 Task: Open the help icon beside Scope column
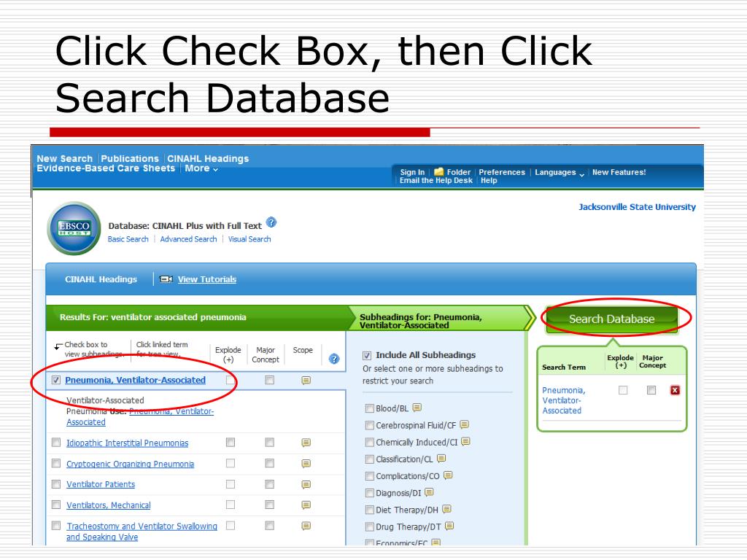coord(334,359)
